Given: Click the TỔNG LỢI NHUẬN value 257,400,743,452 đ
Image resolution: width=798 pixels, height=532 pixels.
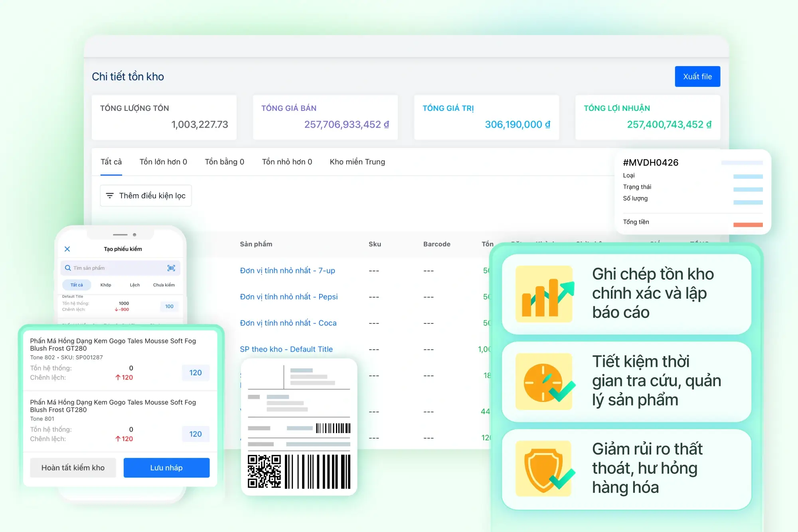Looking at the screenshot, I should click(669, 124).
